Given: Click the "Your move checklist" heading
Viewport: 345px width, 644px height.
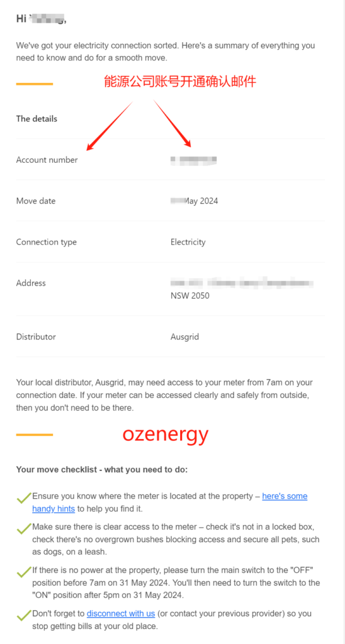Looking at the screenshot, I should 102,469.
